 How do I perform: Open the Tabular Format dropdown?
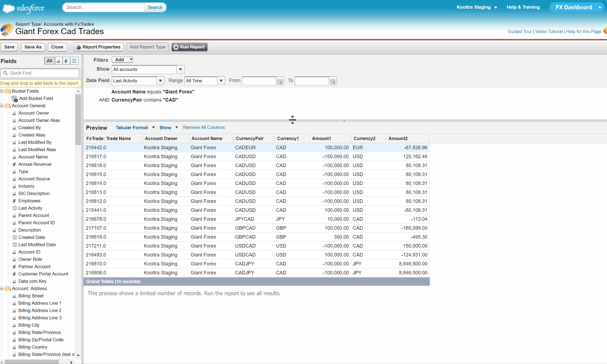pyautogui.click(x=135, y=128)
